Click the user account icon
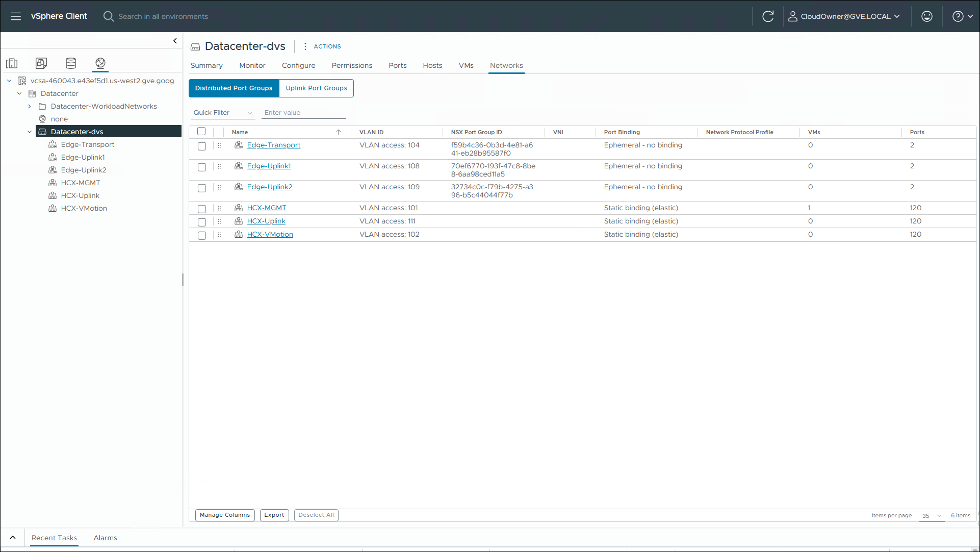Image resolution: width=980 pixels, height=552 pixels. (x=792, y=16)
